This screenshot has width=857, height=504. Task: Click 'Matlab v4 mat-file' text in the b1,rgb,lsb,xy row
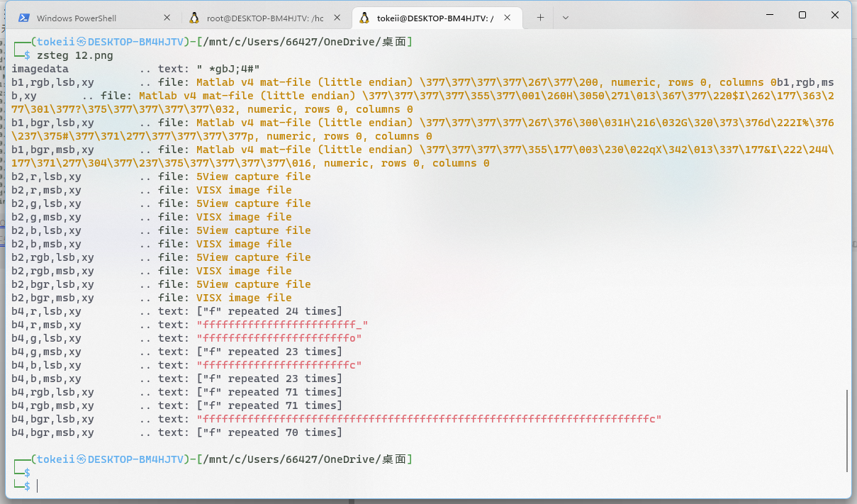(254, 82)
